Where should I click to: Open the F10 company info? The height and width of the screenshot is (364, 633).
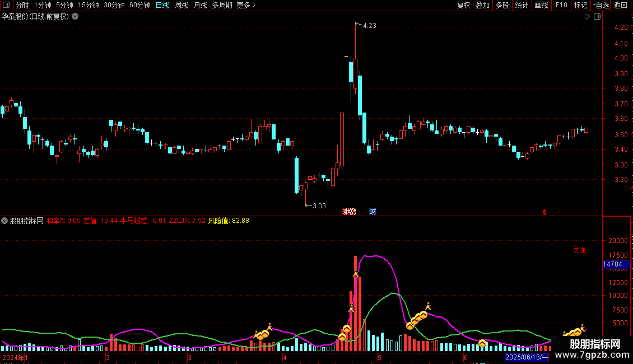tap(561, 5)
